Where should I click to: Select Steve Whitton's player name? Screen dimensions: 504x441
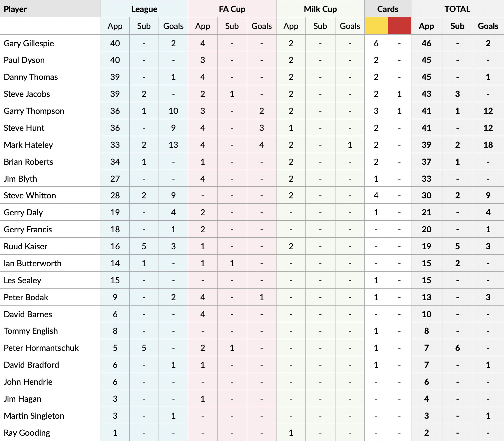pyautogui.click(x=30, y=195)
